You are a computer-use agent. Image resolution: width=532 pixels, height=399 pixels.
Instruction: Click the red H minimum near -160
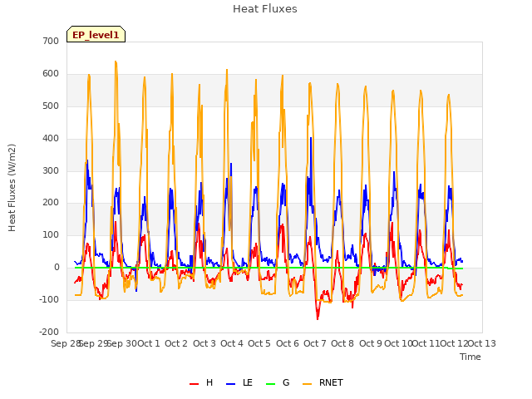[318, 319]
